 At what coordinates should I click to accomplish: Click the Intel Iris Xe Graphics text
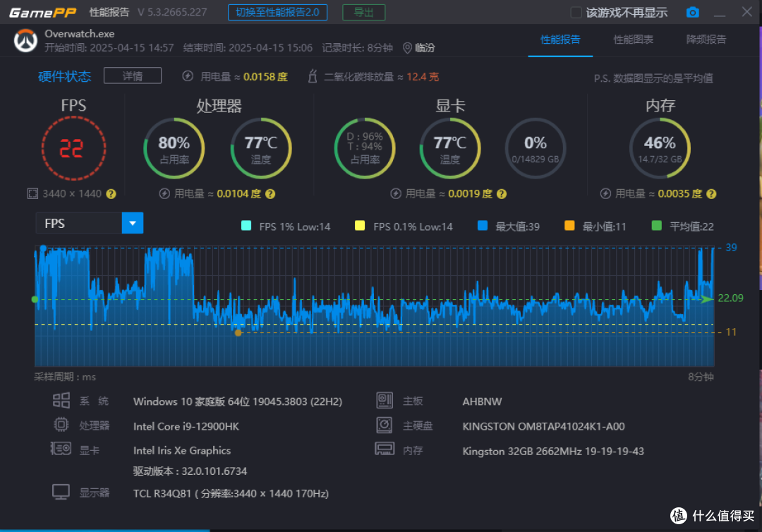point(182,450)
